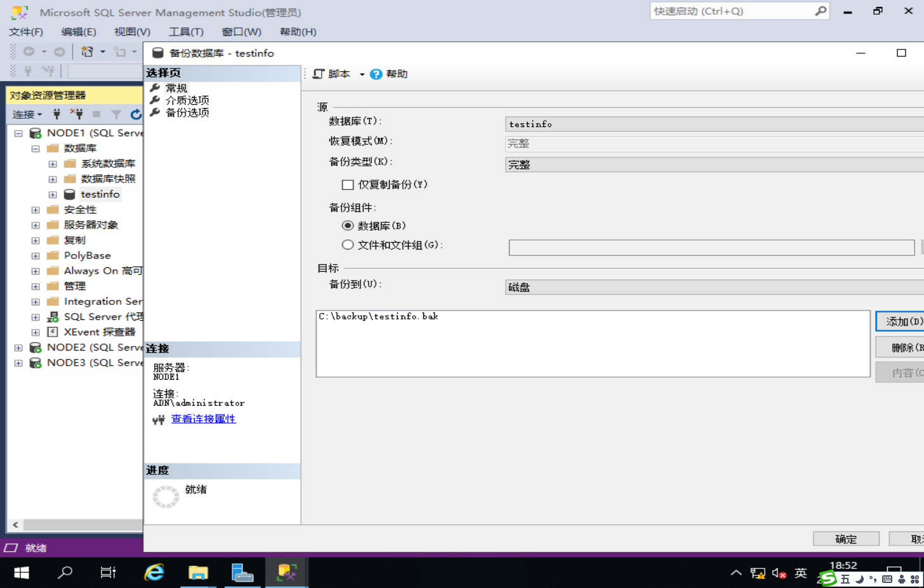Click the network warning tray icon

(x=758, y=573)
